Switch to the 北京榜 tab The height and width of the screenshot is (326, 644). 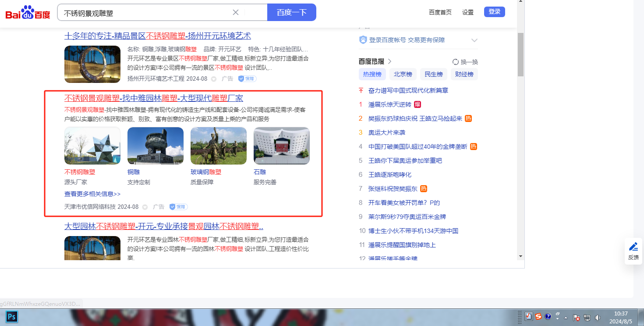(x=403, y=74)
